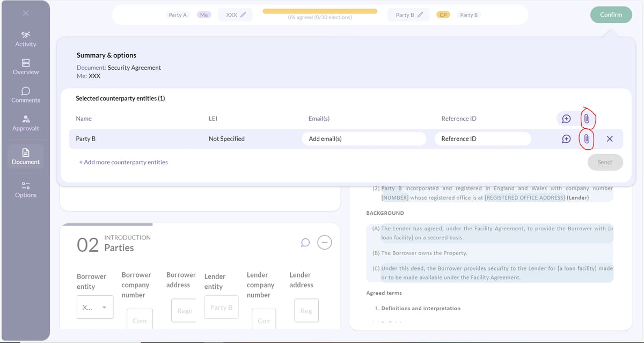The height and width of the screenshot is (343, 644).
Task: Click Add more counterparty entities link
Action: pos(123,162)
